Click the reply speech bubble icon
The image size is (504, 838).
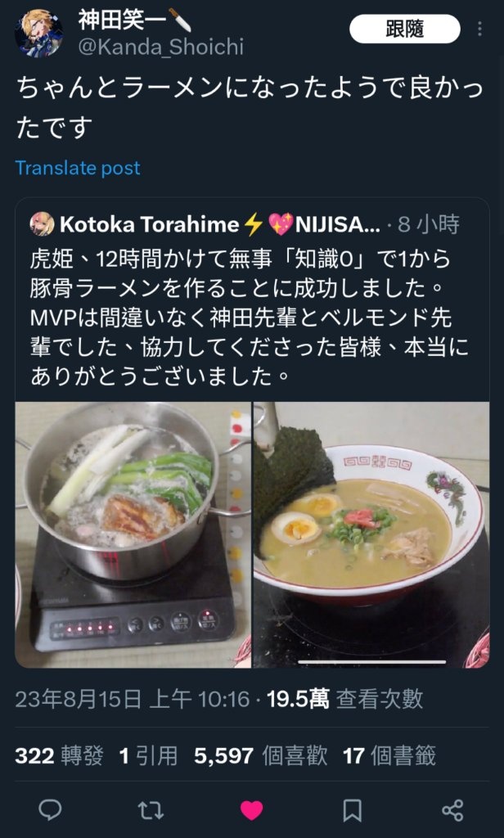point(51,810)
